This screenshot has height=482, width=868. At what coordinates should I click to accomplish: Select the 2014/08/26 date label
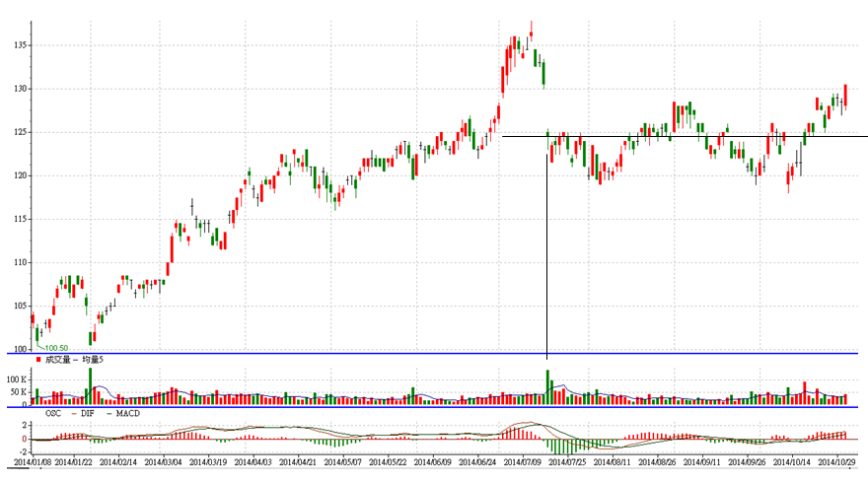coord(657,462)
